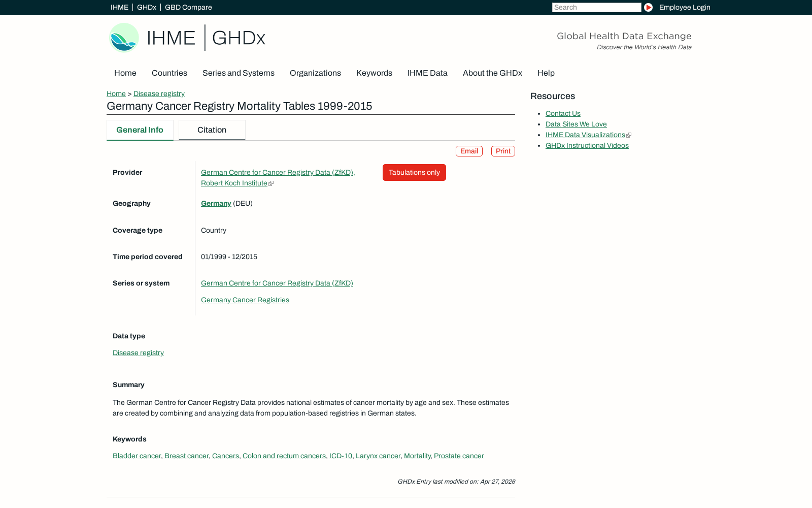
Task: Open IHME Data Visualizations link
Action: [585, 135]
